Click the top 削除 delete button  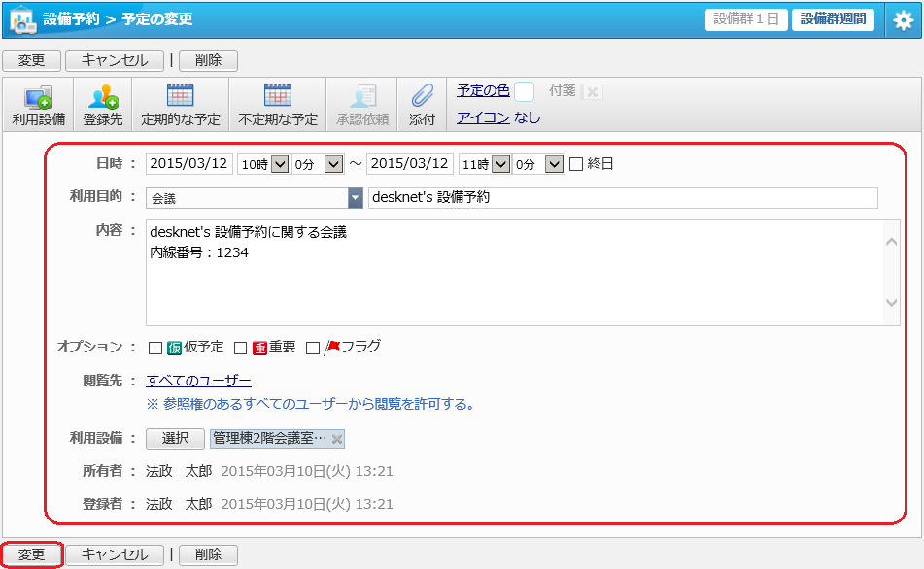[x=208, y=60]
